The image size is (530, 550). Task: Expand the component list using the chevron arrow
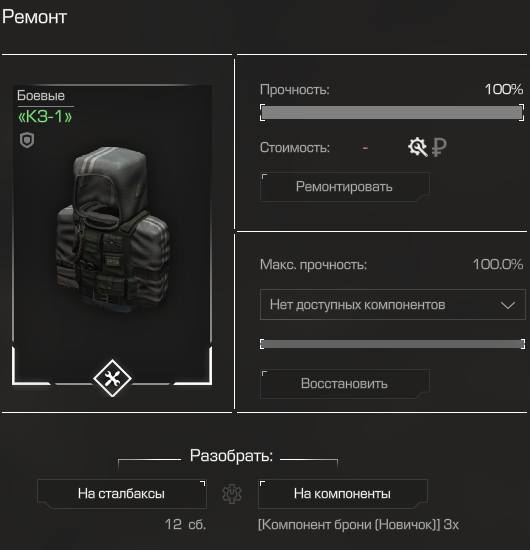click(508, 305)
